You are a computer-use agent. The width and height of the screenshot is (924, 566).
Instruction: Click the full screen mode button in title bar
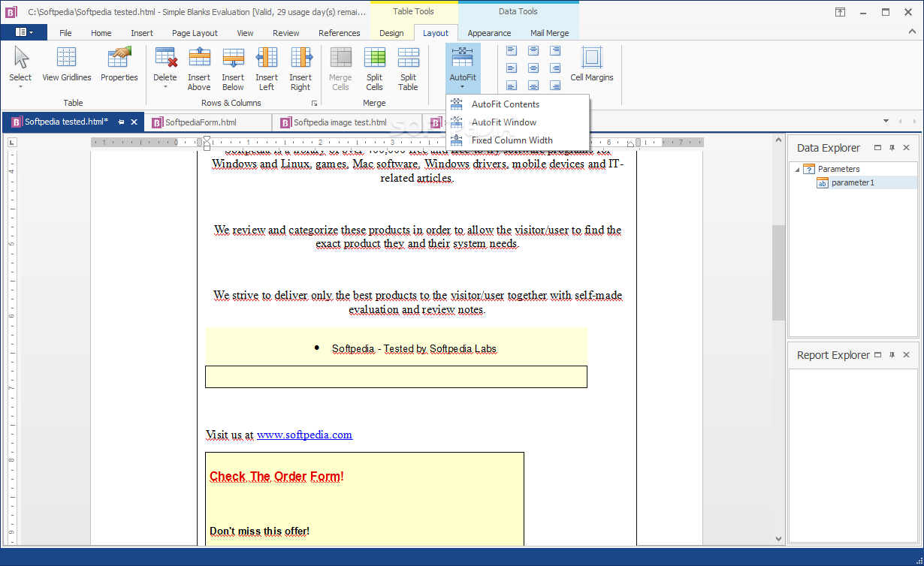coord(840,12)
